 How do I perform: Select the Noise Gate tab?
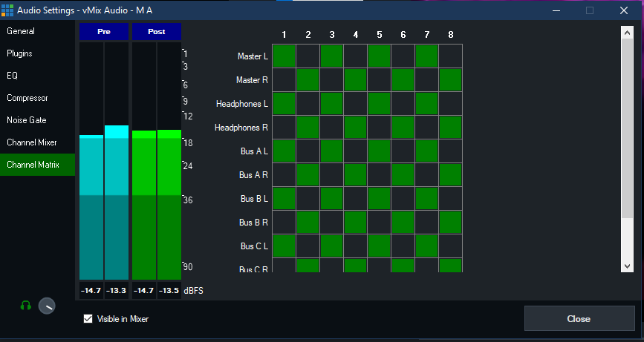[x=27, y=120]
